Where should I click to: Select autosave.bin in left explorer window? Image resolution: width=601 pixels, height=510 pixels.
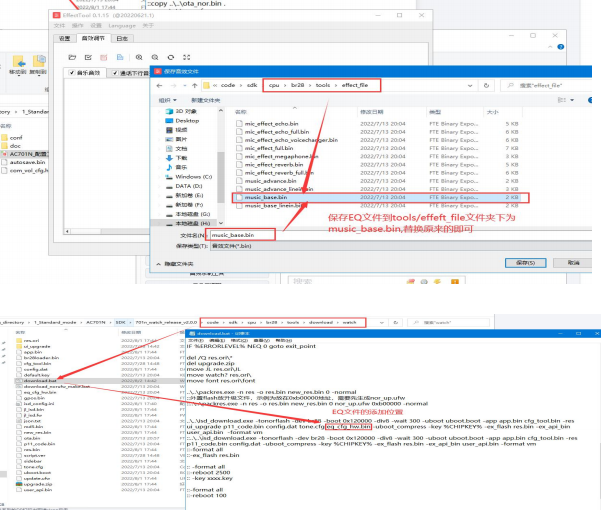(x=27, y=162)
